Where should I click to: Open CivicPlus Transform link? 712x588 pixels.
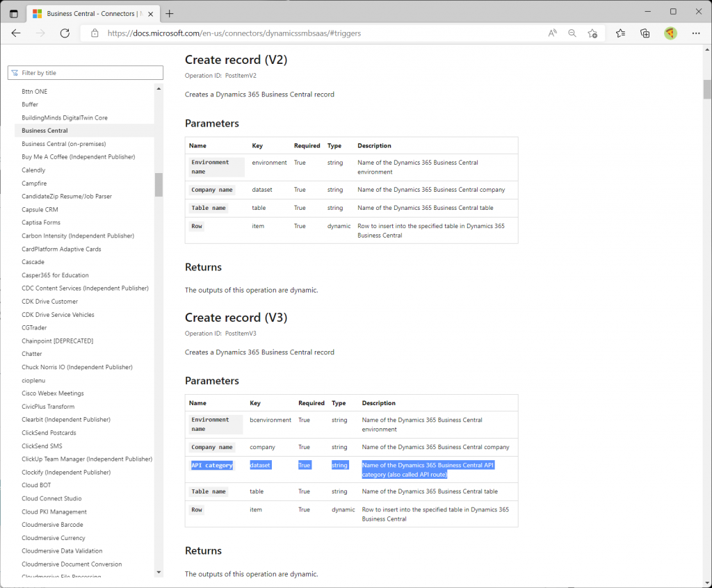[x=48, y=407]
